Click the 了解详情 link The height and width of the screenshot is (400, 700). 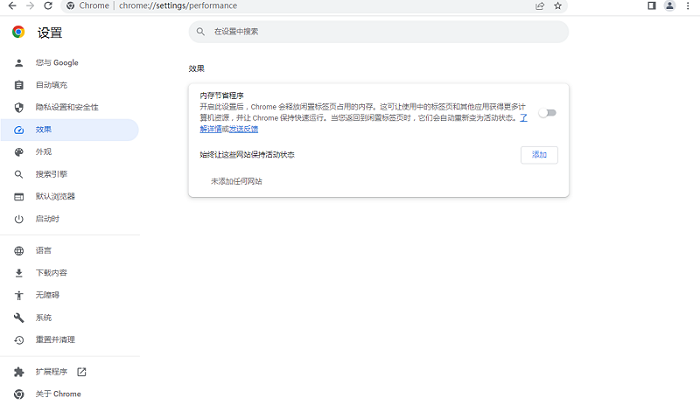(212, 129)
